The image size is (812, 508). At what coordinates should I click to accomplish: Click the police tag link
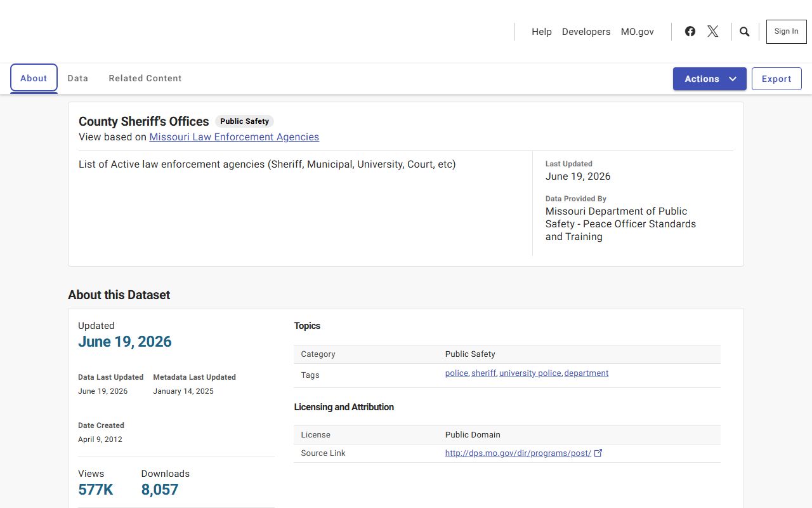(x=457, y=373)
